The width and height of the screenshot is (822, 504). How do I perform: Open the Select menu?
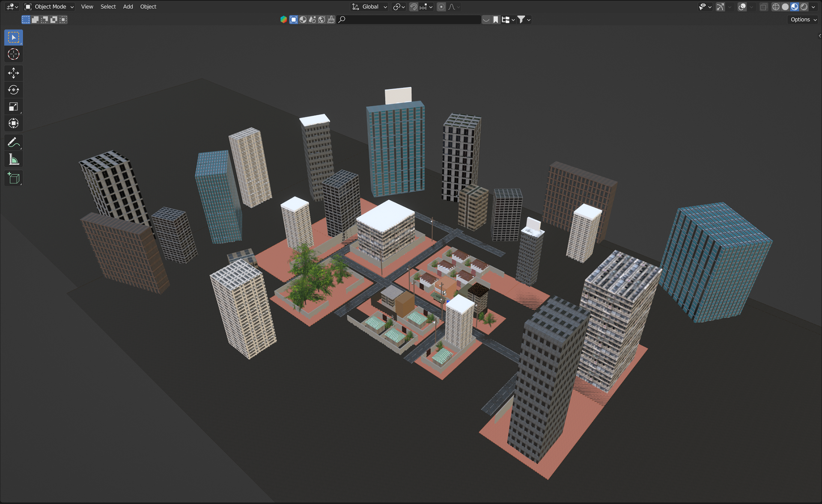(x=108, y=7)
